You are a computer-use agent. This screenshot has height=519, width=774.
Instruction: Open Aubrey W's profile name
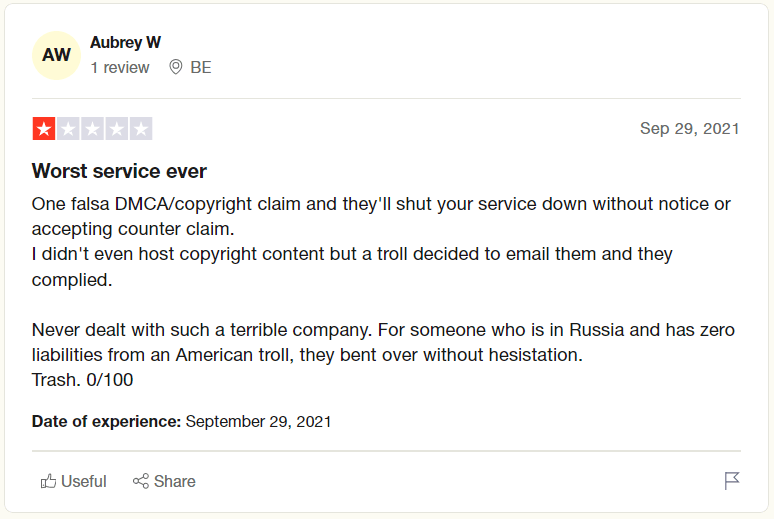point(125,42)
